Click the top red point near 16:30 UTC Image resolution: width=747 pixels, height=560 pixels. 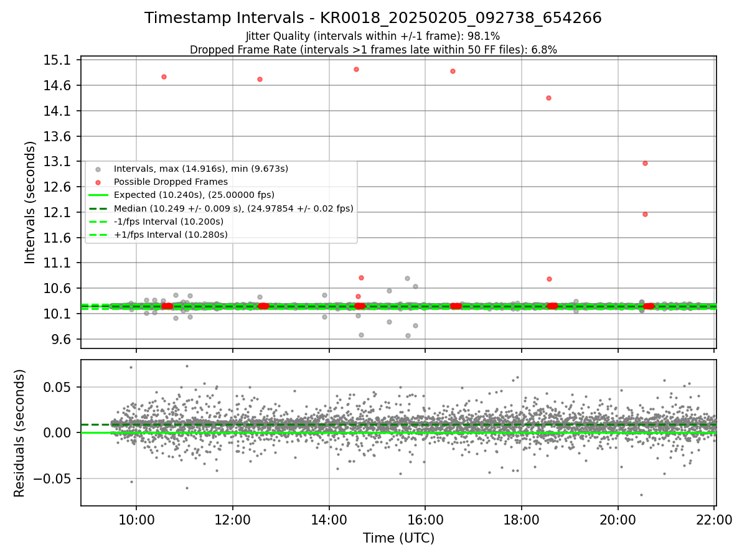453,71
